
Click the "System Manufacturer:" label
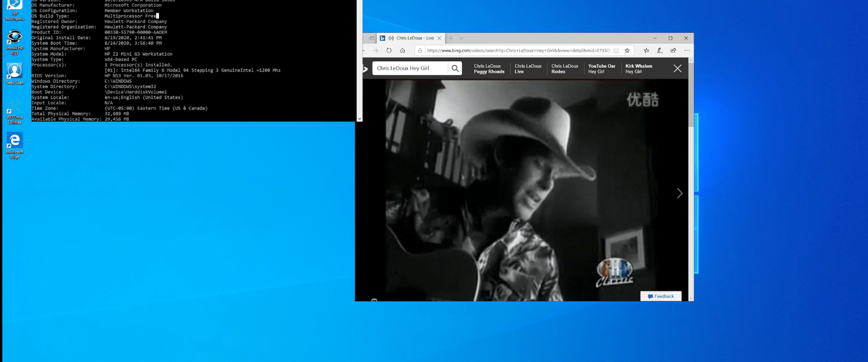coord(58,49)
